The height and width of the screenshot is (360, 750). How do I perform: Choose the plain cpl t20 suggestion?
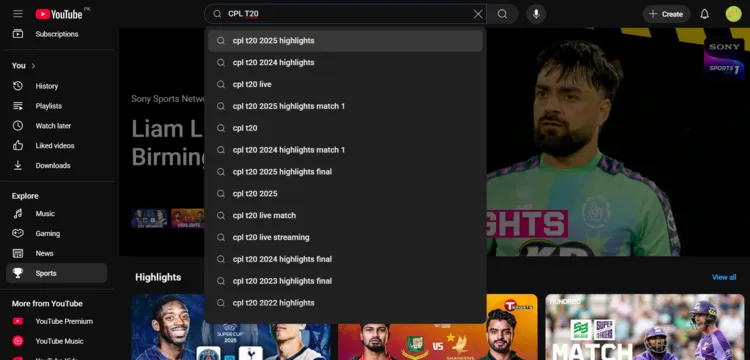point(345,128)
